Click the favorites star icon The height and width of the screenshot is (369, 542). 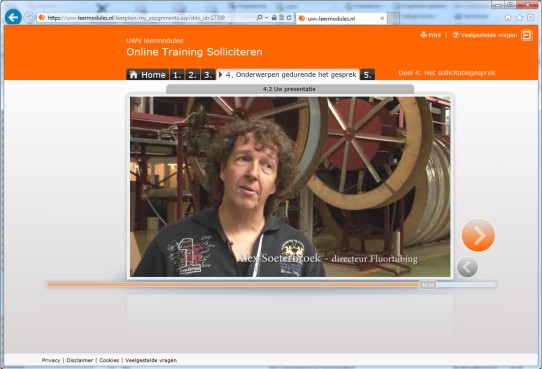519,18
